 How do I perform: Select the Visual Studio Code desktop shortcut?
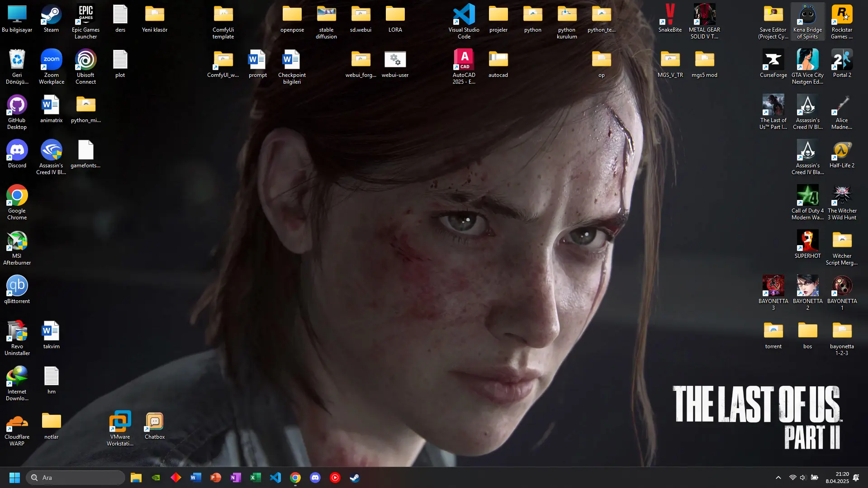[464, 22]
